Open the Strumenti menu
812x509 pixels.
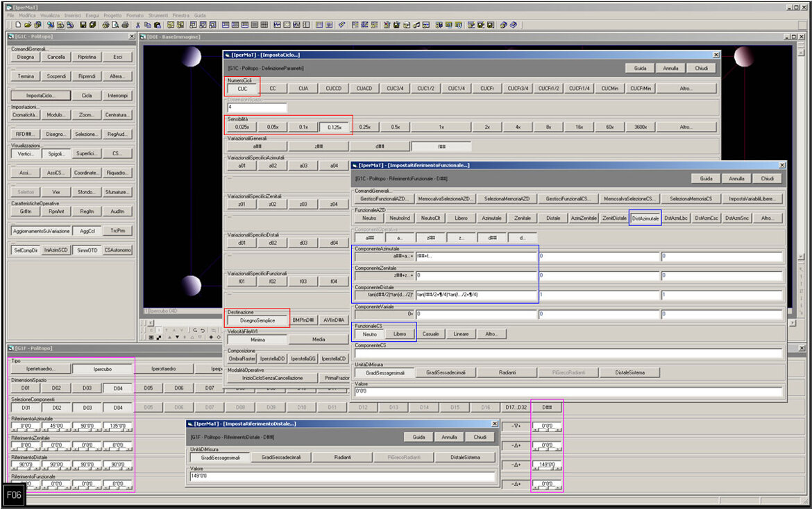coord(157,15)
